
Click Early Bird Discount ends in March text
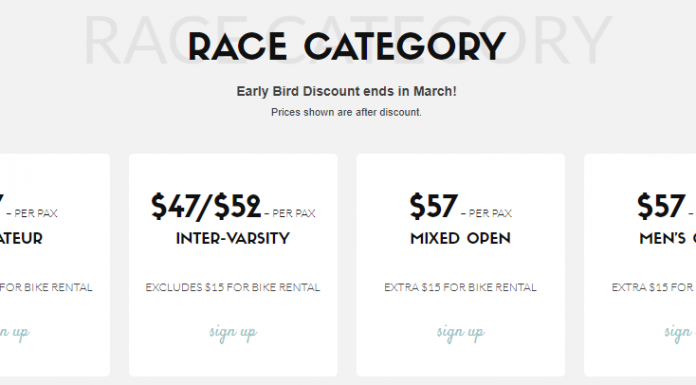(x=346, y=91)
